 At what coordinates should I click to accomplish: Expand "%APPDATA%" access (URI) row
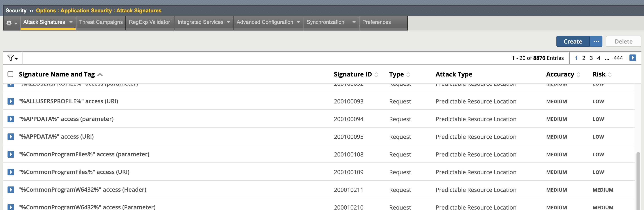pos(11,137)
